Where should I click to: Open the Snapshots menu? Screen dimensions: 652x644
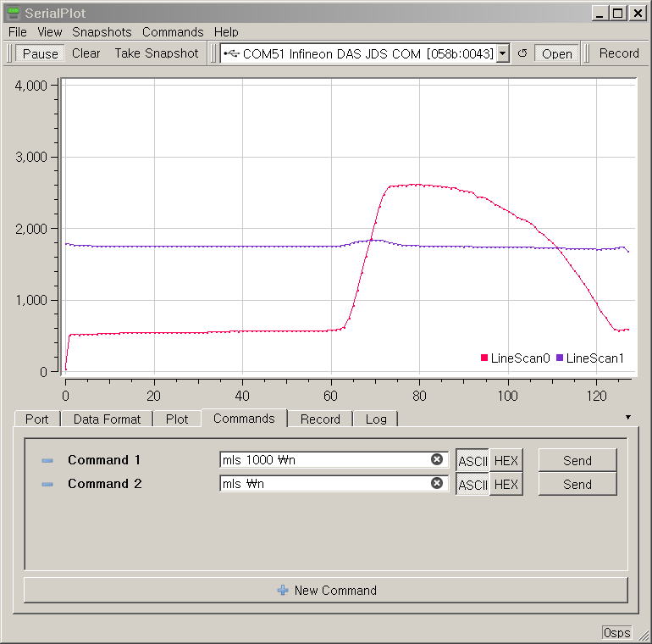(x=102, y=32)
